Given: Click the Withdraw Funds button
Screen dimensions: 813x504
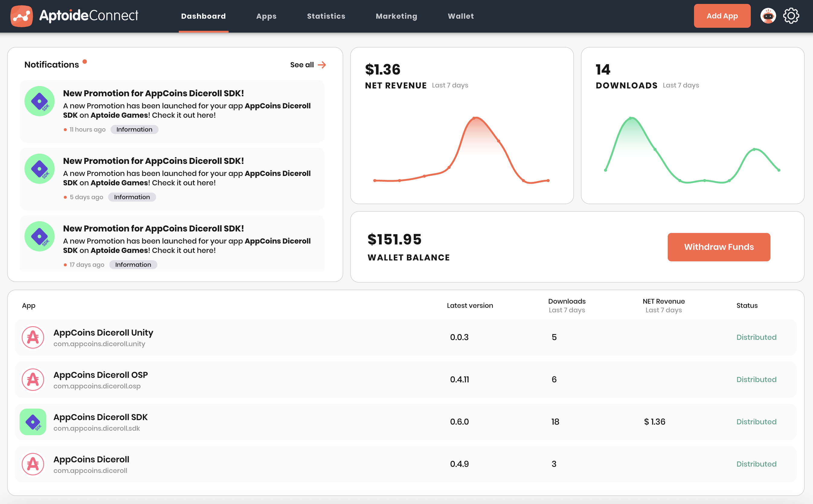Looking at the screenshot, I should click(x=719, y=247).
